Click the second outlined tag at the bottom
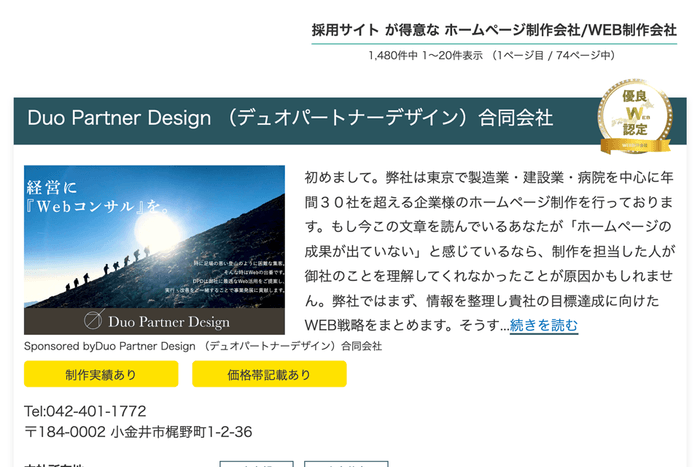 pos(345,464)
